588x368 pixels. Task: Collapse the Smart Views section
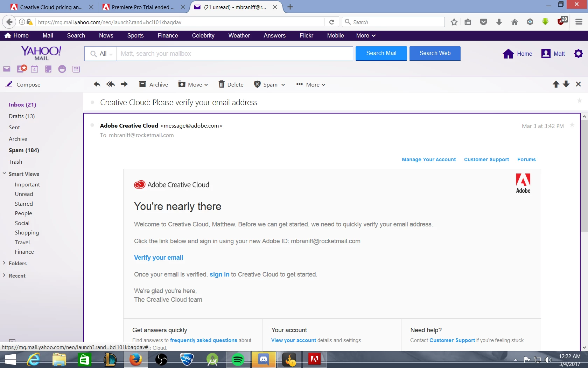tap(5, 173)
